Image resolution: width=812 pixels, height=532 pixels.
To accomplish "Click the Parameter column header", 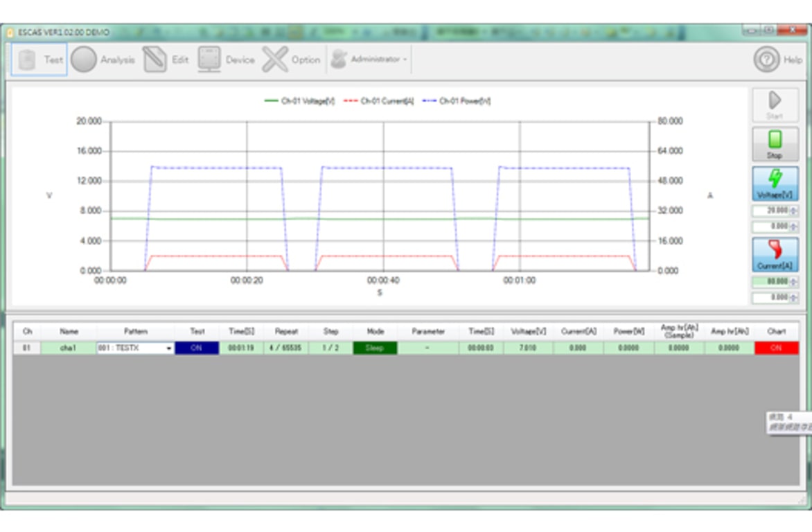I will (428, 332).
